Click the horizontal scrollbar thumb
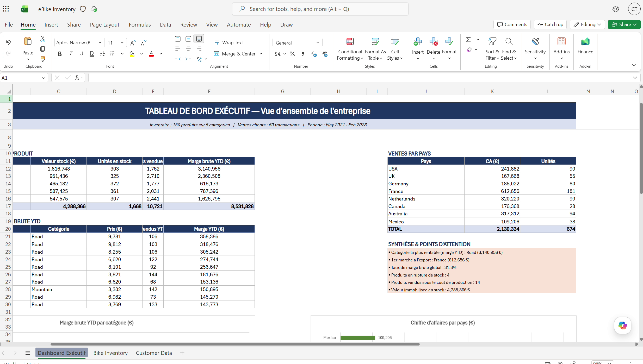This screenshot has height=364, width=643. [x=235, y=344]
